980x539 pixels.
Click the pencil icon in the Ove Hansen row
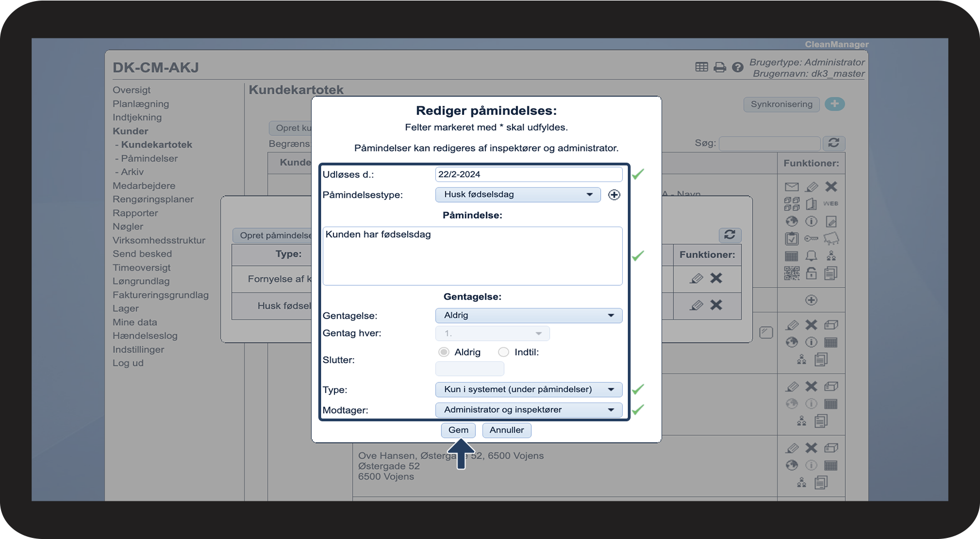coord(793,448)
